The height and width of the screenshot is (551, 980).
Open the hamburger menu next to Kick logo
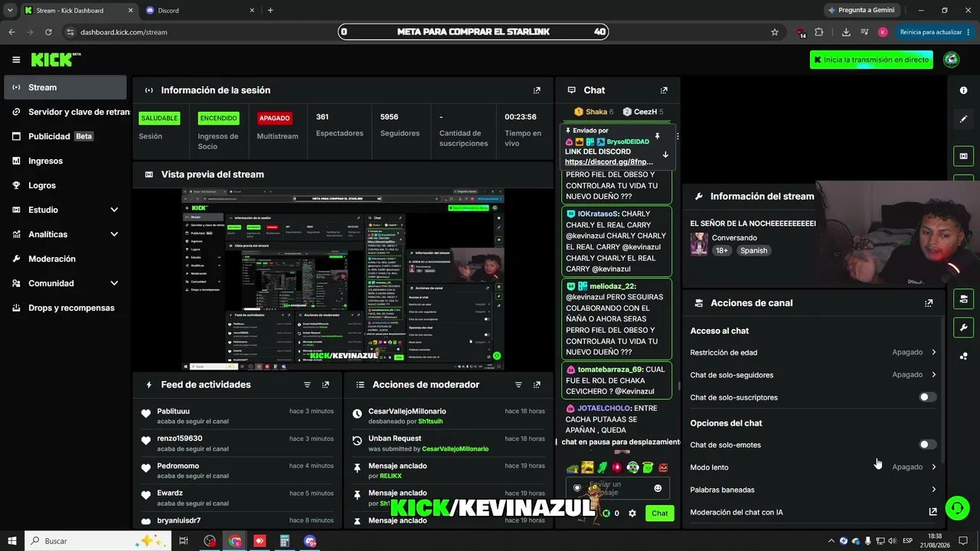pyautogui.click(x=16, y=60)
